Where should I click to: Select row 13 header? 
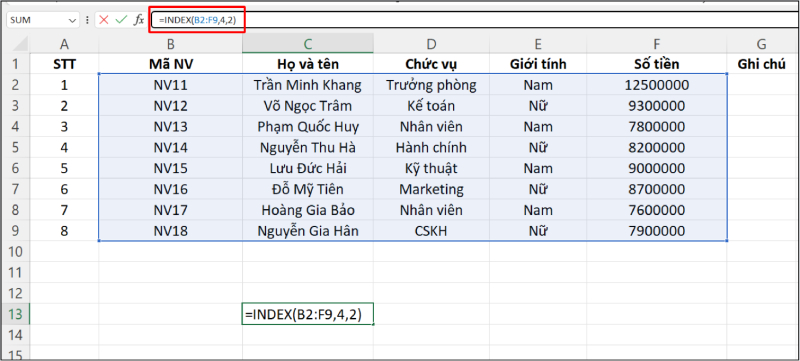(x=15, y=314)
